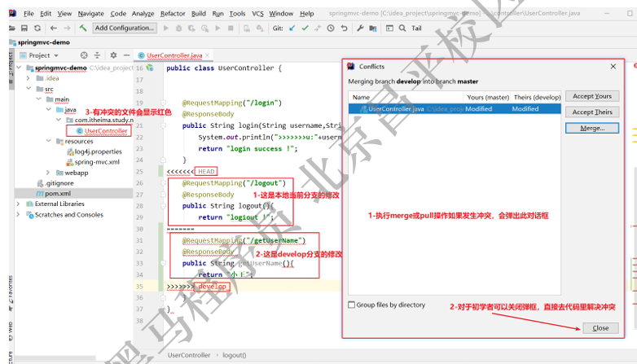Viewport: 637px width, 364px height.
Task: Open the Tools menu
Action: coord(237,13)
